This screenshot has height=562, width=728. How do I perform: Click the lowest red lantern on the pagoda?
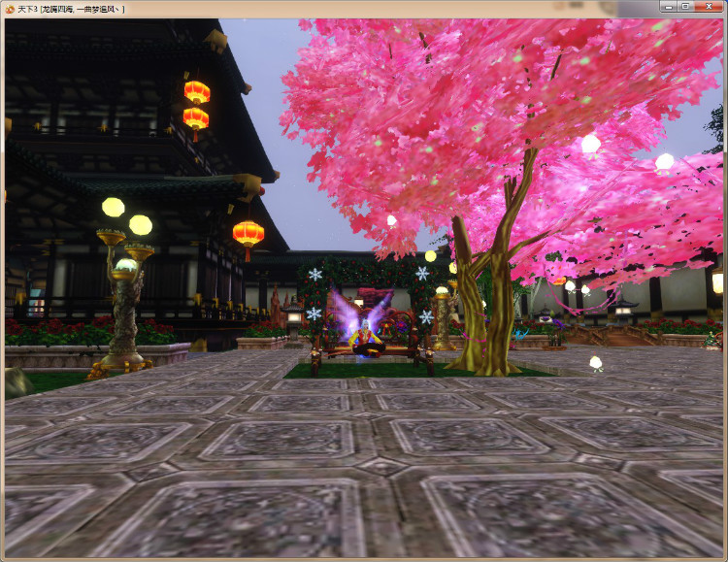[x=248, y=234]
